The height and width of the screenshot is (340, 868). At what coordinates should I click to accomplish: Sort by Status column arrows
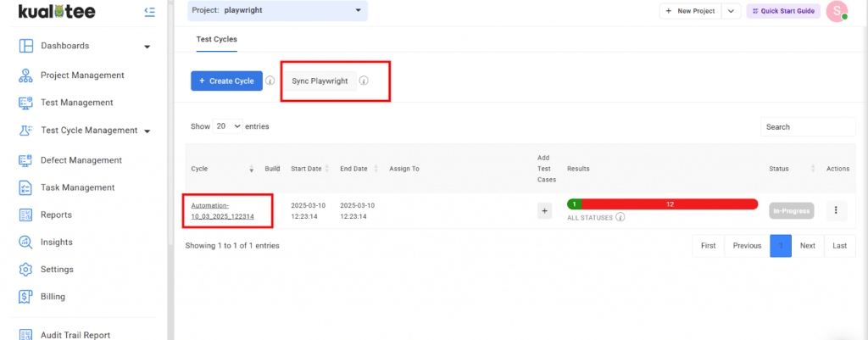tap(813, 169)
